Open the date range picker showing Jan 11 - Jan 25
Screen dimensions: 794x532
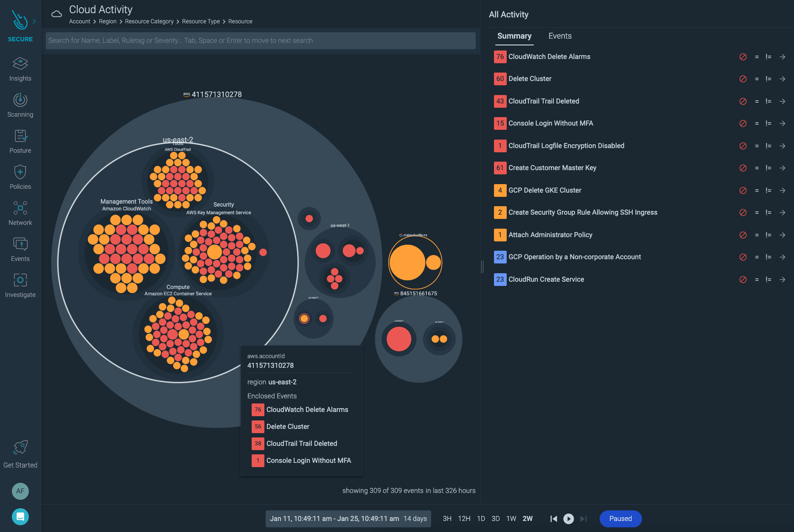click(348, 518)
